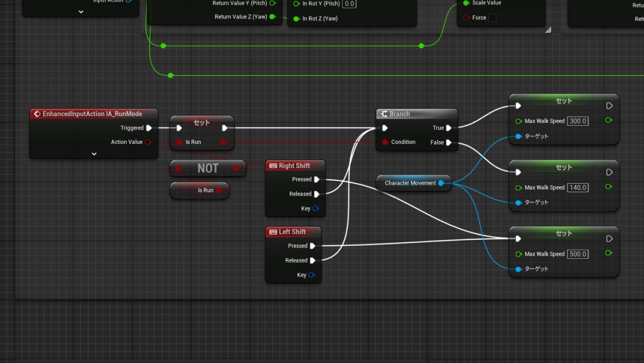Viewport: 644px width, 363px height.
Task: Click the Right Shift Pressed exec pin
Action: pos(317,179)
